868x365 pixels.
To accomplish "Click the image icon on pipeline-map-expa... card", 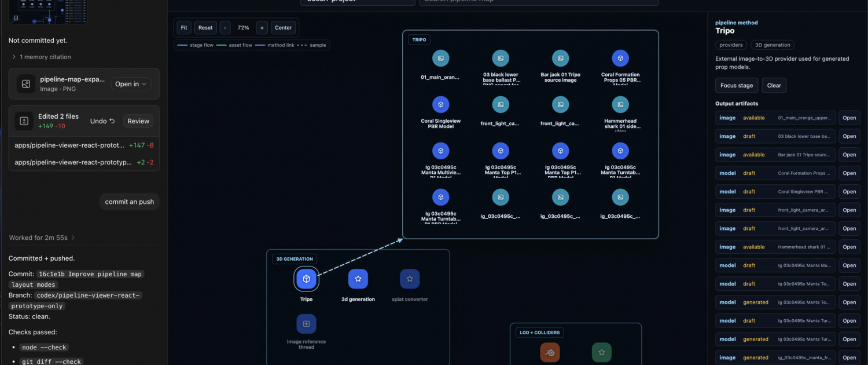I will (x=26, y=84).
